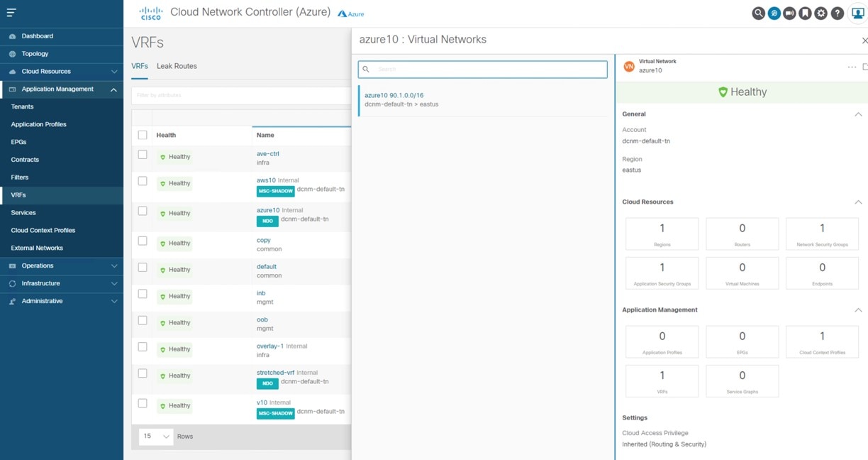Click the Operations icon in sidebar
868x460 pixels.
click(x=13, y=266)
